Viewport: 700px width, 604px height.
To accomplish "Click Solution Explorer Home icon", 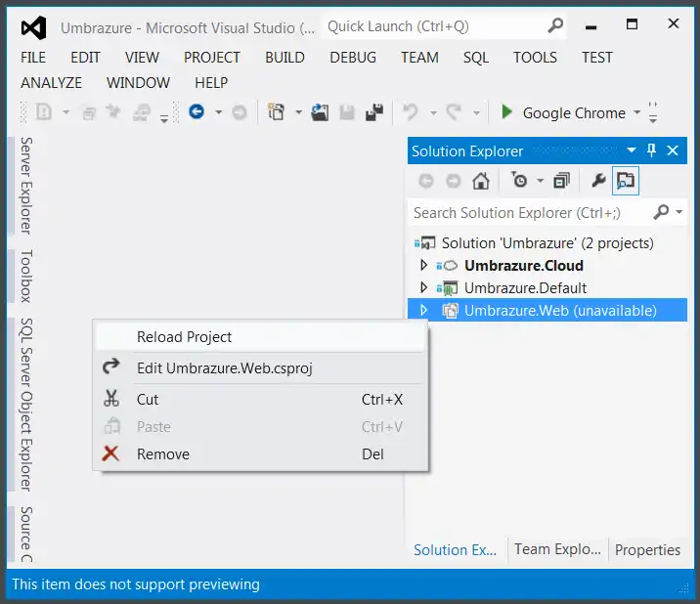I will tap(481, 181).
